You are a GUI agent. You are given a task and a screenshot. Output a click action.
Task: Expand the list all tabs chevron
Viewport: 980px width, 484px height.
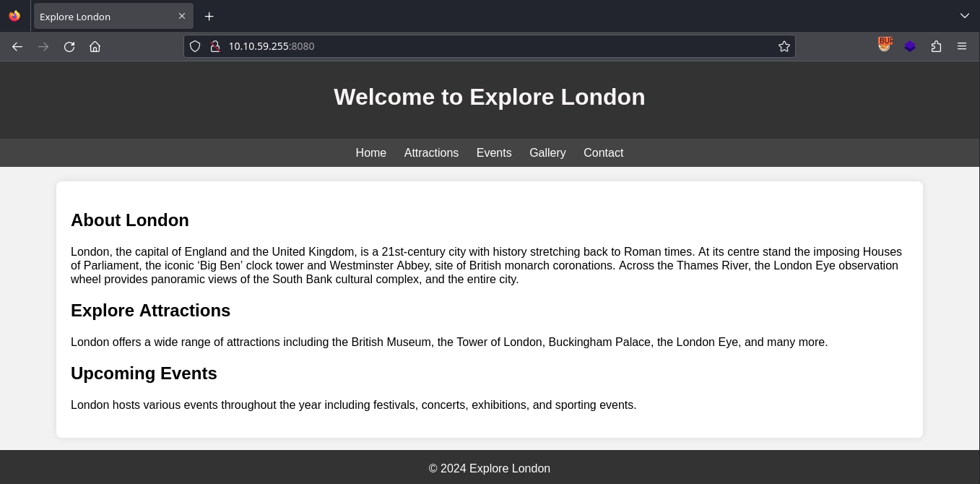click(965, 16)
